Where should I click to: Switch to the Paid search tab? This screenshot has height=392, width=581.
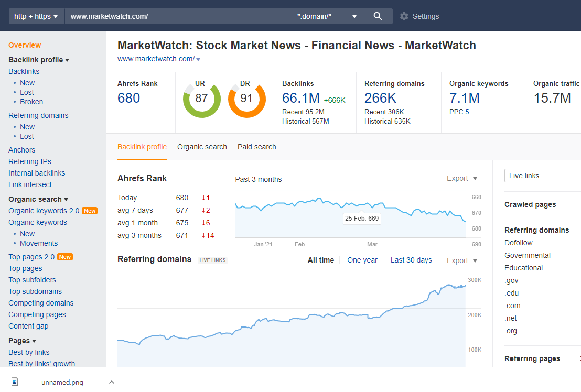tap(256, 147)
